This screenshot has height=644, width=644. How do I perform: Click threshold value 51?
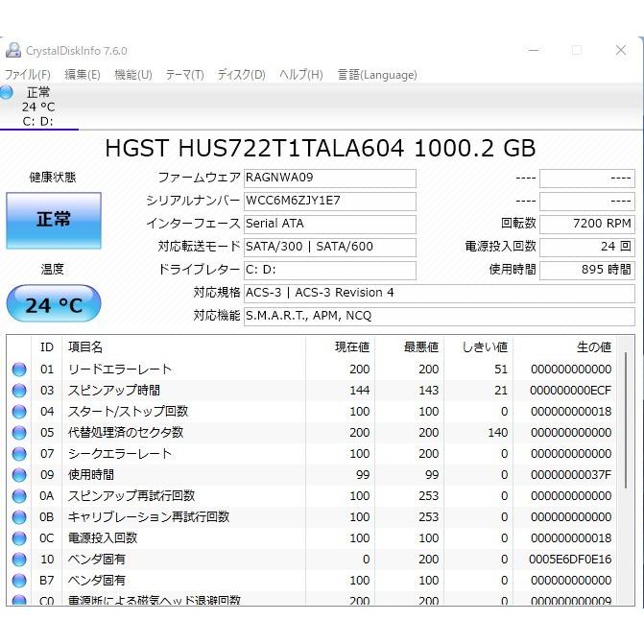[501, 370]
